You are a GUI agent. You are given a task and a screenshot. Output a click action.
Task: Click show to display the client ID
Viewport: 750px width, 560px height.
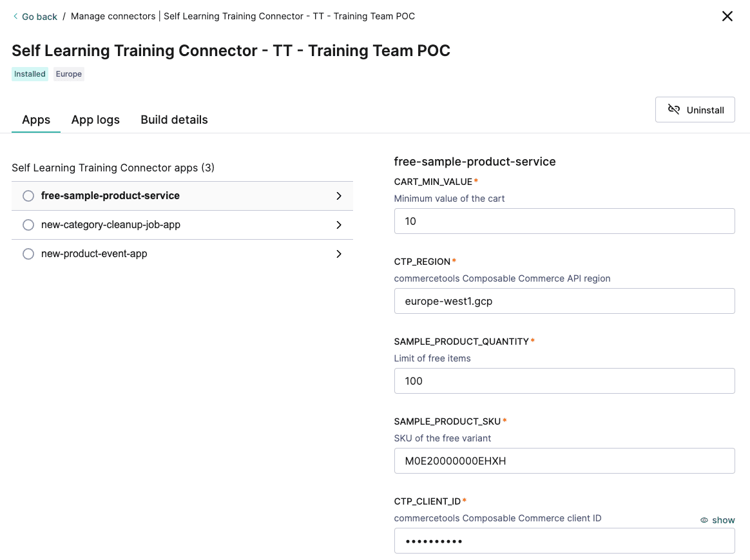point(723,520)
